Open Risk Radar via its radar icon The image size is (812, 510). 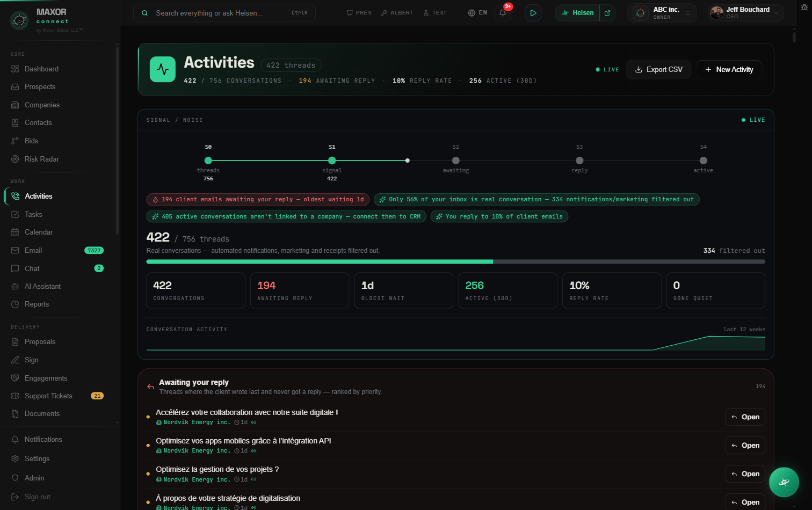[x=15, y=159]
